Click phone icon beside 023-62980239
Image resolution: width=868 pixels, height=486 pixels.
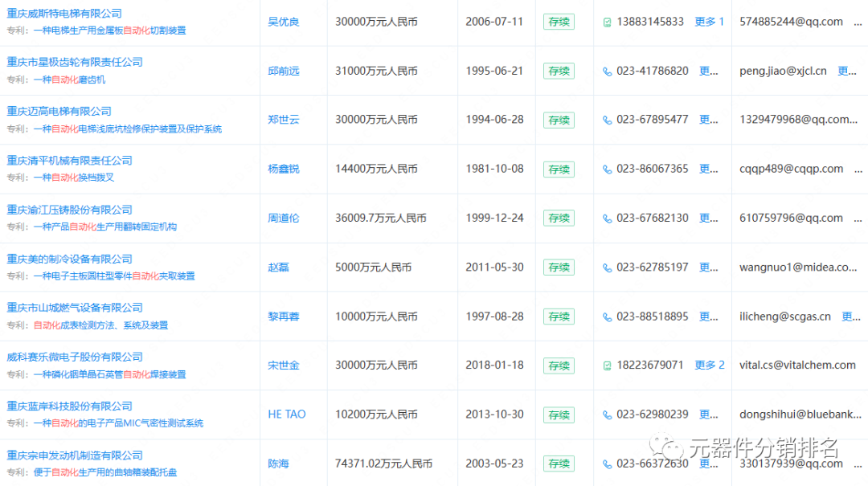[608, 415]
